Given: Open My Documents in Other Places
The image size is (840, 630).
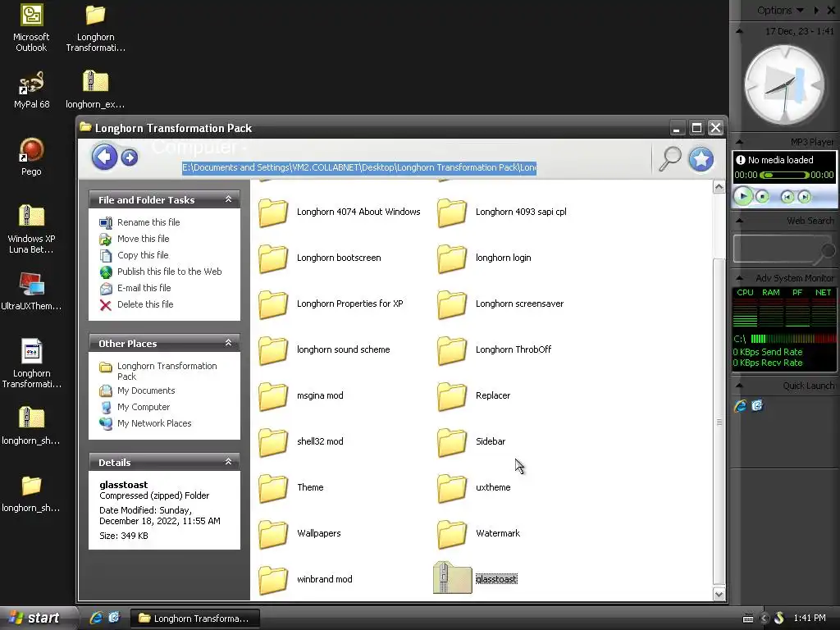Looking at the screenshot, I should pos(146,391).
